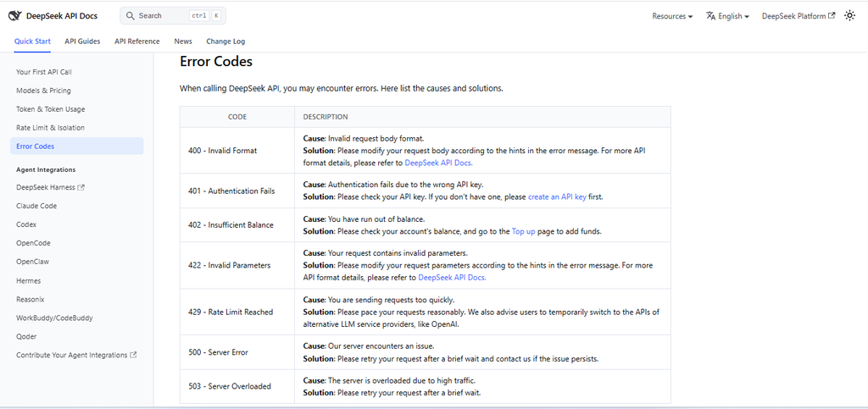Click the Search input box

tap(173, 16)
